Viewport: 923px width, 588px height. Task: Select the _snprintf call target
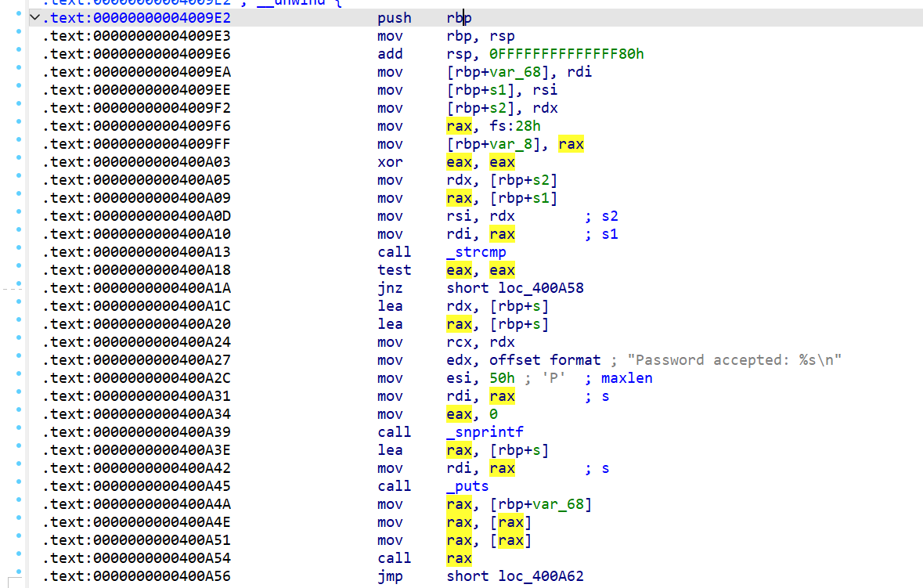(485, 431)
